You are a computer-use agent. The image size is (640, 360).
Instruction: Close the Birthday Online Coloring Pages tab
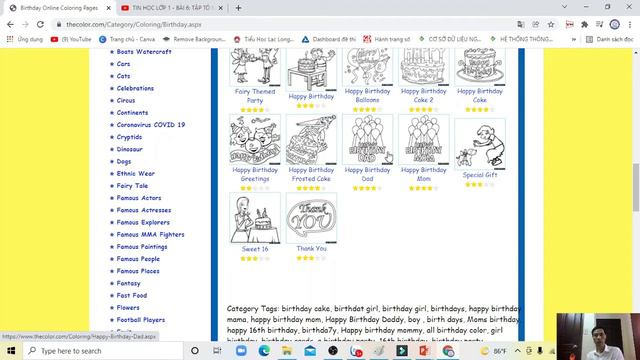pyautogui.click(x=109, y=8)
